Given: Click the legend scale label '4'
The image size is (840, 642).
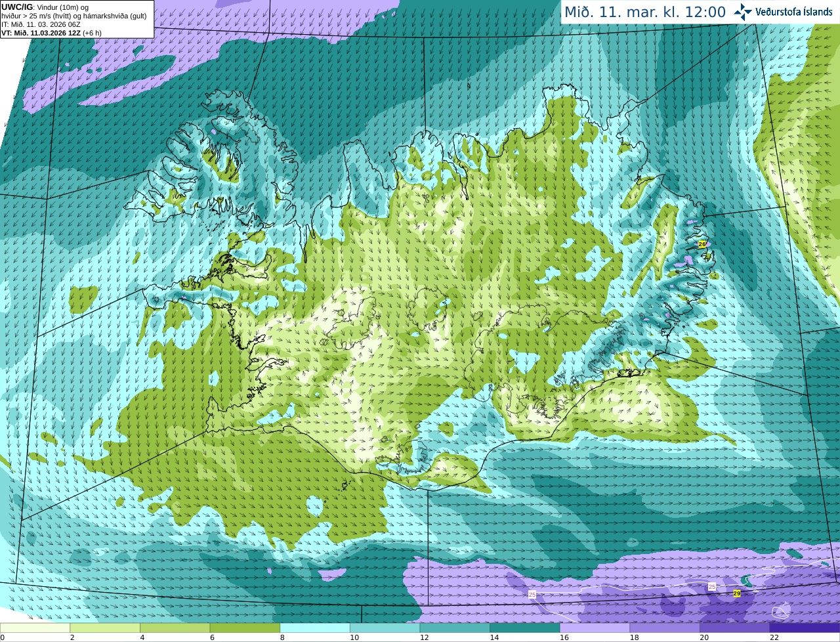Looking at the screenshot, I should coord(142,637).
